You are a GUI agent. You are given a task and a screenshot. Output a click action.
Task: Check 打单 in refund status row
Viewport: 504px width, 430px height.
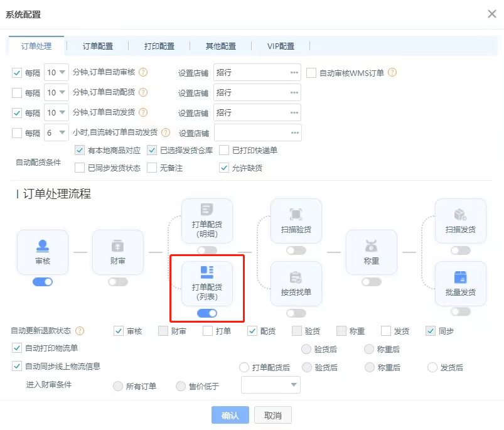pos(208,331)
